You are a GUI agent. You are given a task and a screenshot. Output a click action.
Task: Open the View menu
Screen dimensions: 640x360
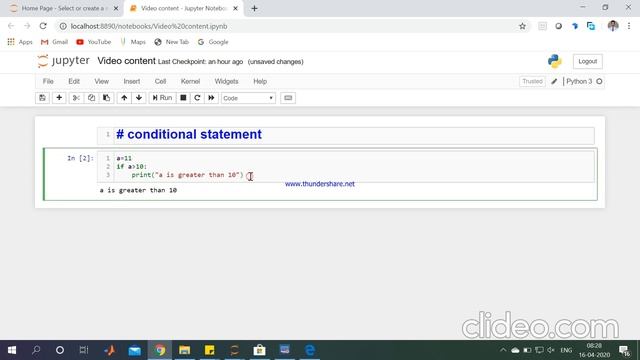(x=102, y=81)
